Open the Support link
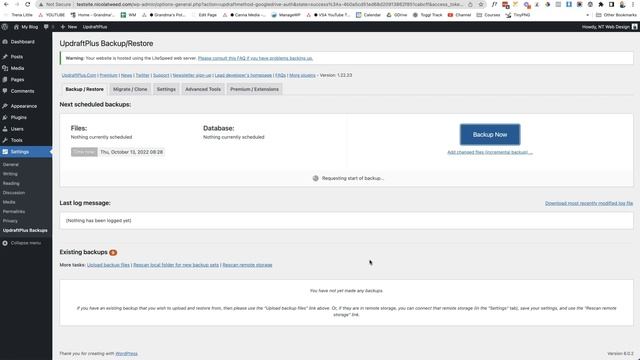This screenshot has height=360, width=640. pyautogui.click(x=161, y=76)
